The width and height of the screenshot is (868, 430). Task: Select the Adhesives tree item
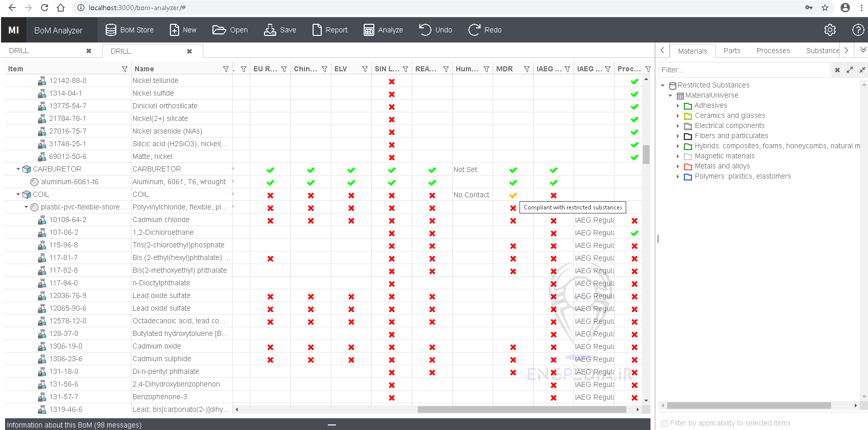[710, 105]
